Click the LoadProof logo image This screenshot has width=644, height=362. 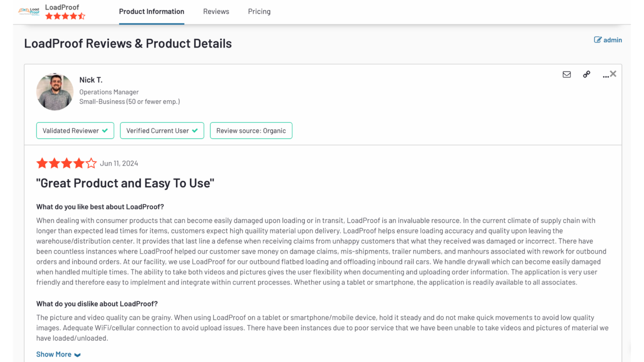point(29,11)
